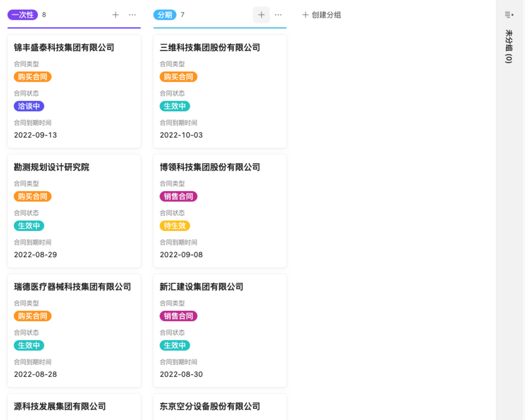Screen dimensions: 525x420
Task: Click the 待生效 status tag on 博领科技 card
Action: [x=175, y=226]
